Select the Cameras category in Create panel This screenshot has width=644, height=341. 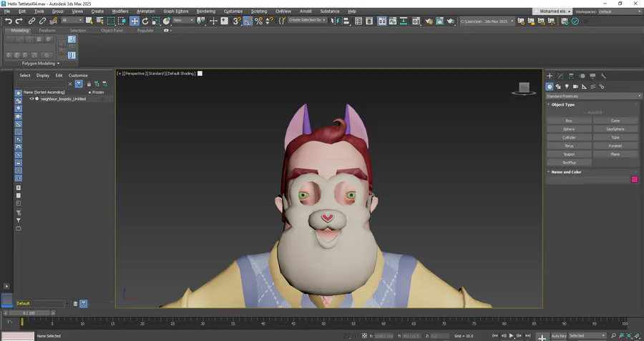click(x=575, y=87)
